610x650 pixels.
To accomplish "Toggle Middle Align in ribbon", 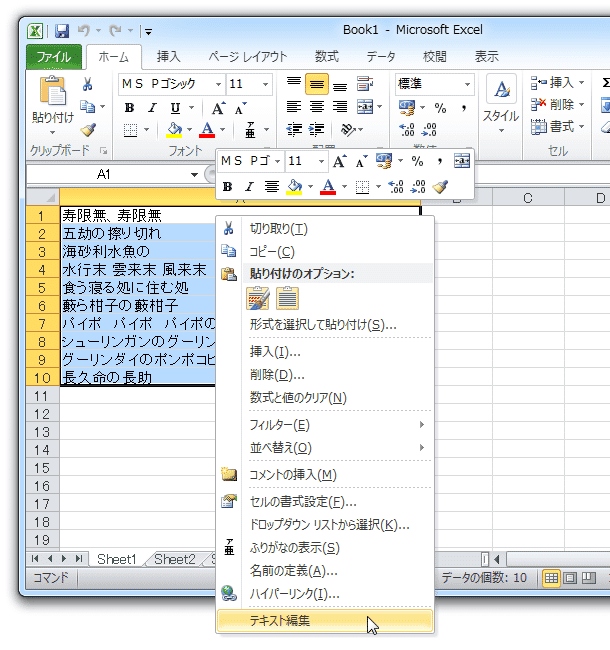I will pos(317,84).
